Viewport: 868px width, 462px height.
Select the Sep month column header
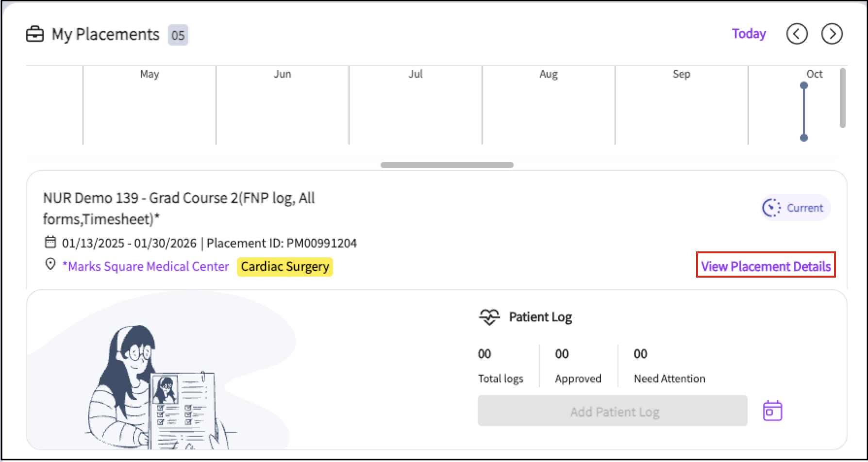[x=681, y=74]
